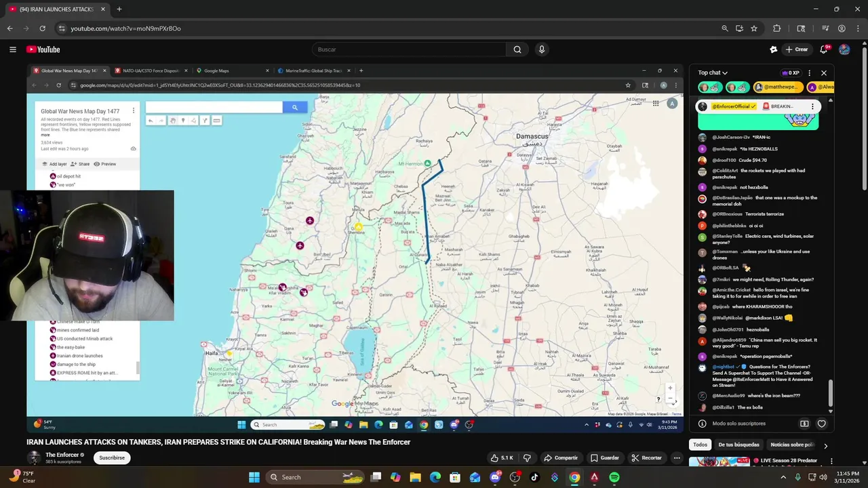Click the YouTube search magnifier button

tap(517, 49)
